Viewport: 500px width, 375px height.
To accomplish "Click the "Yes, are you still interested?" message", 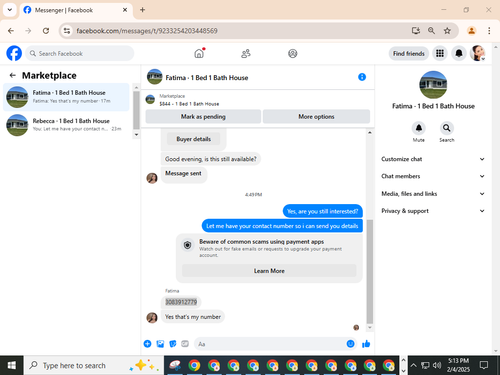I will 323,211.
